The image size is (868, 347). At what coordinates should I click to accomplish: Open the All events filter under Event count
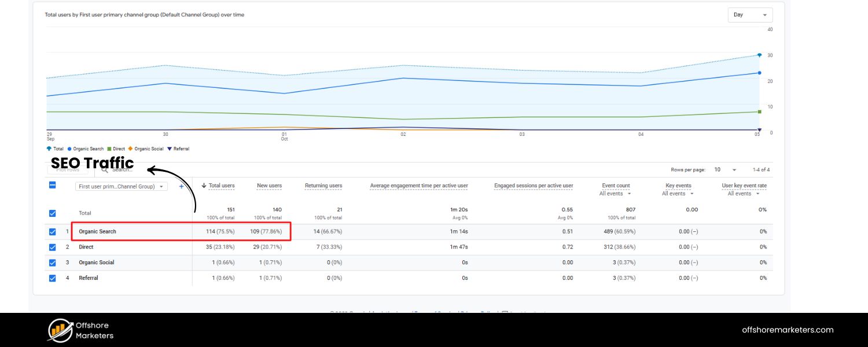(x=615, y=193)
